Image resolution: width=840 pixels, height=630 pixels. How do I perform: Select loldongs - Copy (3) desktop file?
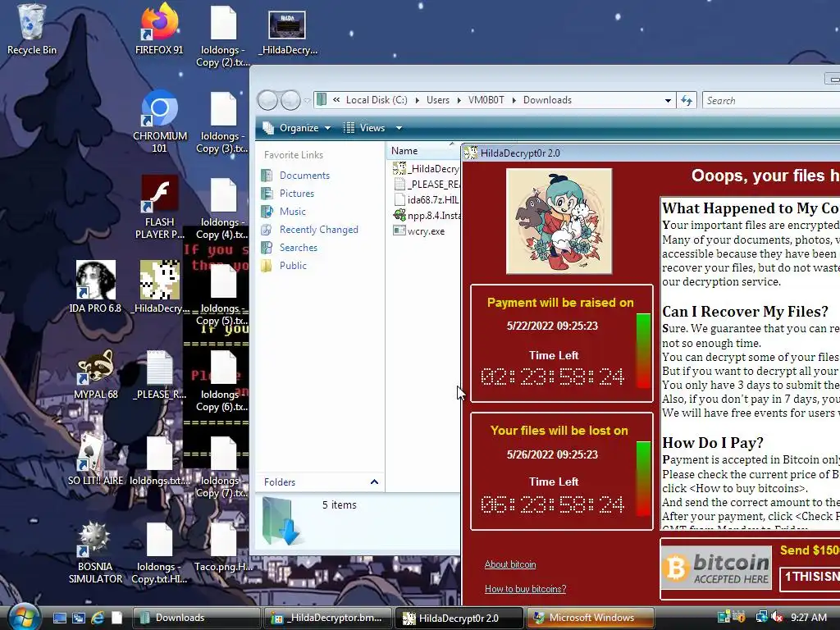[223, 123]
